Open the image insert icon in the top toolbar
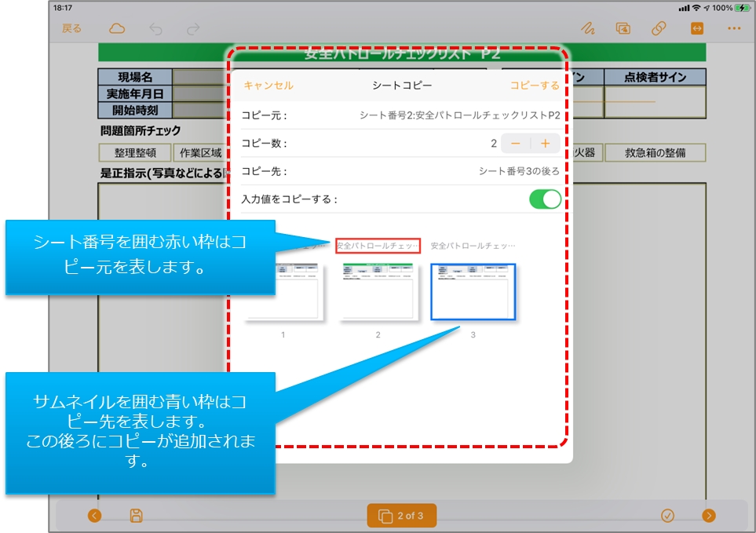 623,29
